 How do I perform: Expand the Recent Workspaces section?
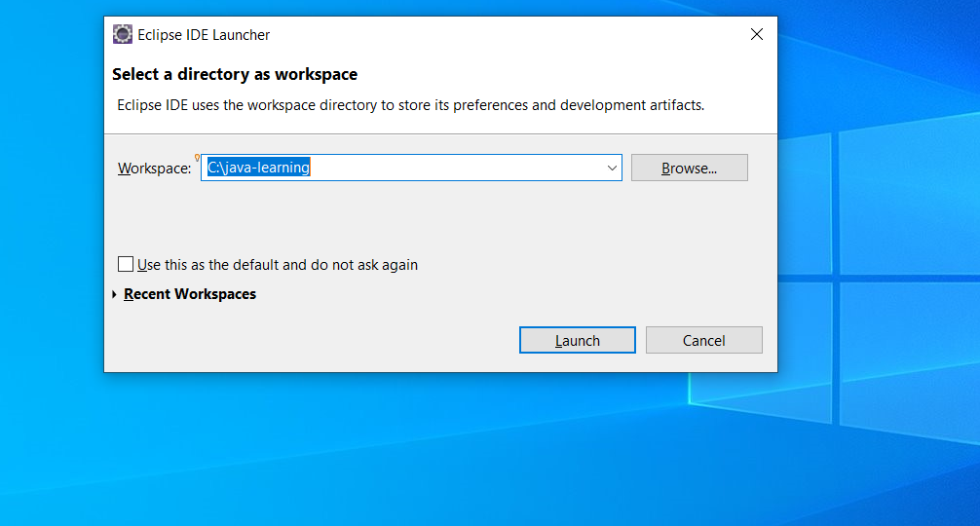(114, 294)
